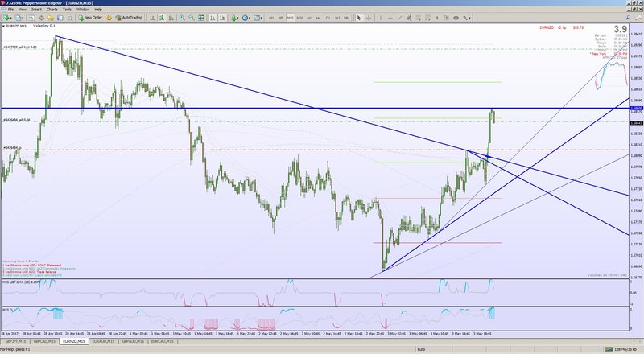Viewport: 644px width, 354px height.
Task: Open the Profiles toolbar icon
Action: [x=17, y=18]
